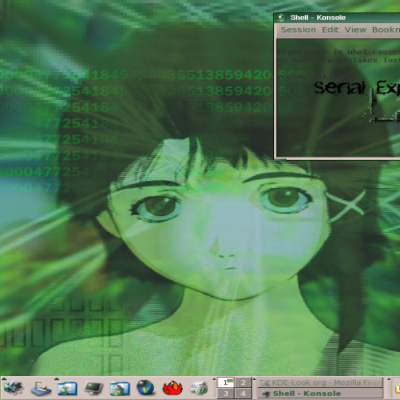Viewport: 400px width, 400px height.
Task: Expand arrow above blue folder panel icon
Action: pos(57,379)
